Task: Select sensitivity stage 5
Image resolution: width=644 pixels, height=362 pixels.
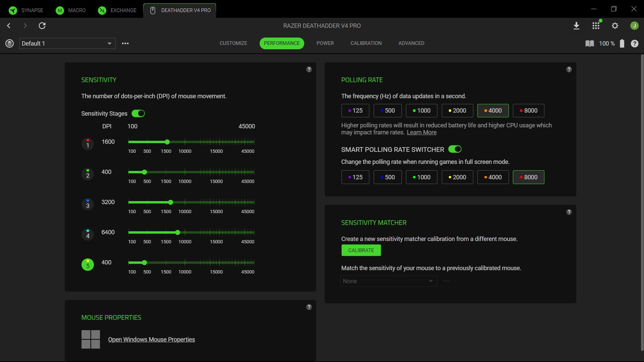Action: click(88, 264)
